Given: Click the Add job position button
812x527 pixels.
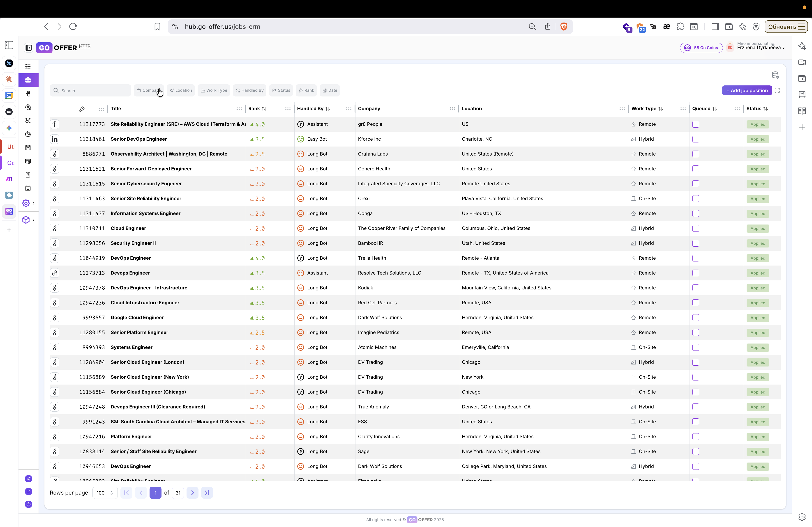Looking at the screenshot, I should [747, 90].
